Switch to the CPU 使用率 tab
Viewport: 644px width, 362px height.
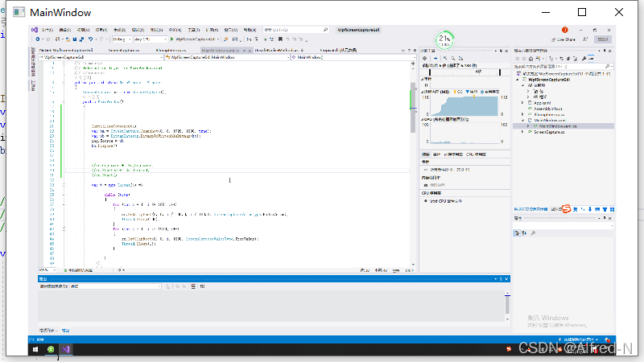(x=476, y=154)
